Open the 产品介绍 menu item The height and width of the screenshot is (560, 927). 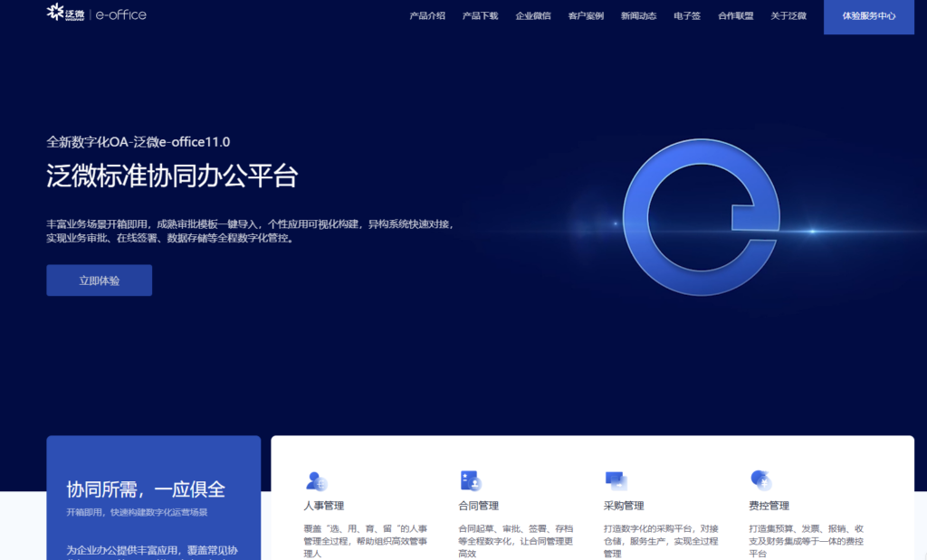[x=427, y=16]
